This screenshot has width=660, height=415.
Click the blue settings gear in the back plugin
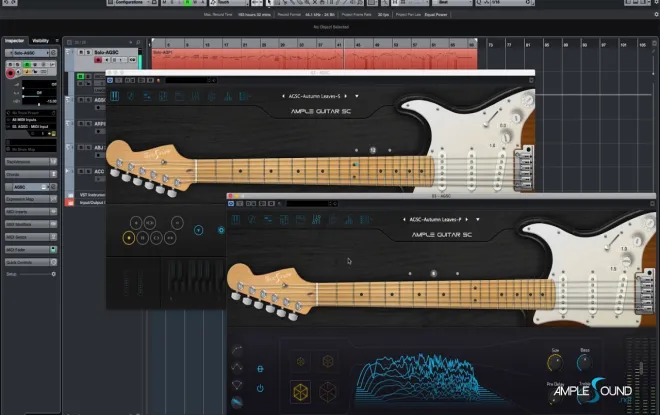pyautogui.click(x=221, y=230)
